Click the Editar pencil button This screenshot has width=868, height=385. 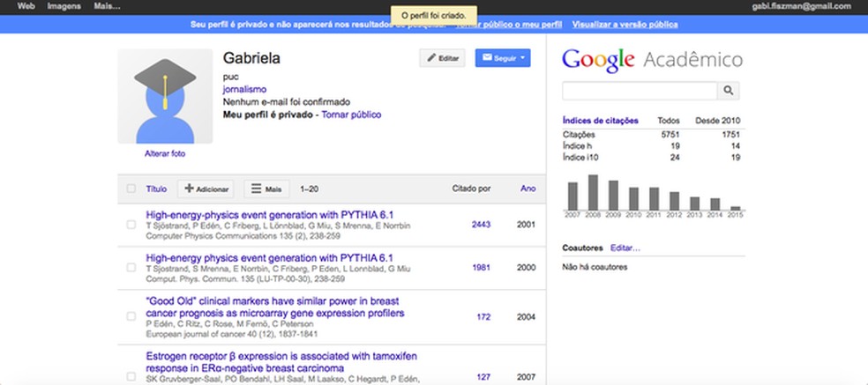tap(443, 58)
